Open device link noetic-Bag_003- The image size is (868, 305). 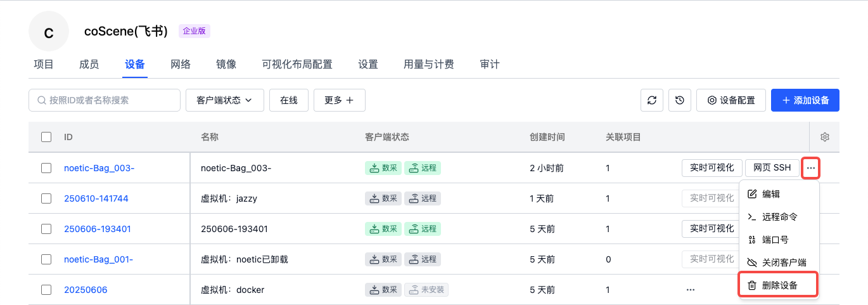99,168
